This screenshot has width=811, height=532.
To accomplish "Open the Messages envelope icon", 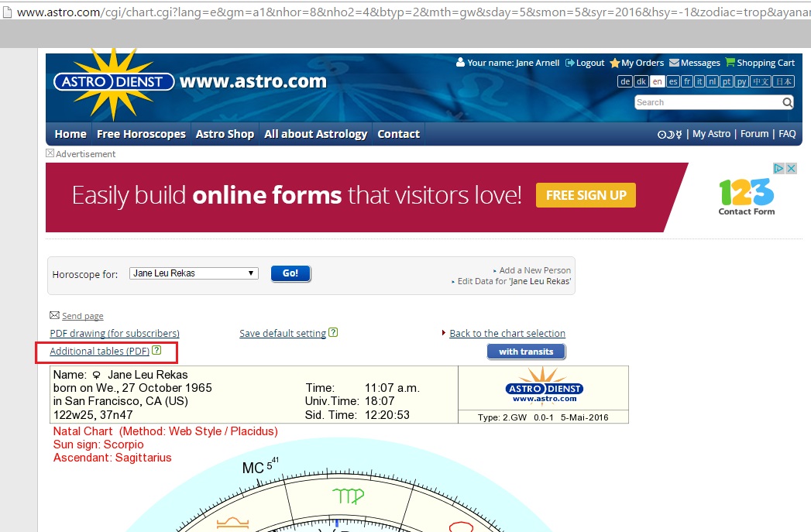I will (675, 63).
